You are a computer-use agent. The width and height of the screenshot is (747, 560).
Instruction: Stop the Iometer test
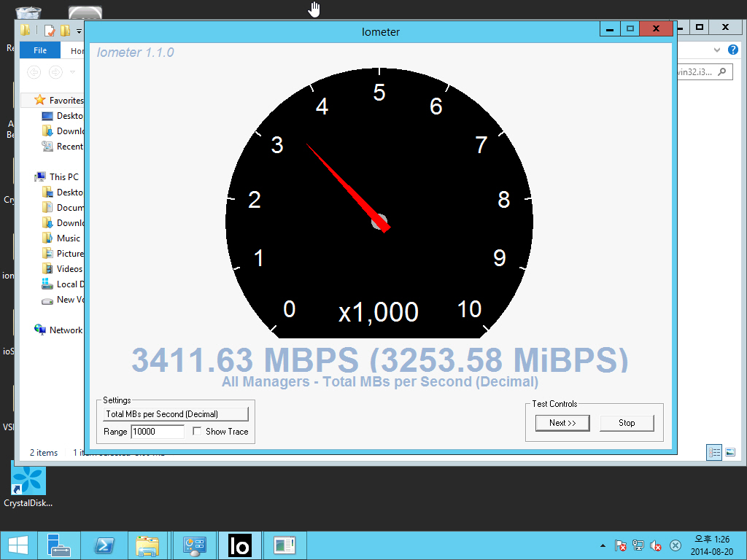pos(627,423)
